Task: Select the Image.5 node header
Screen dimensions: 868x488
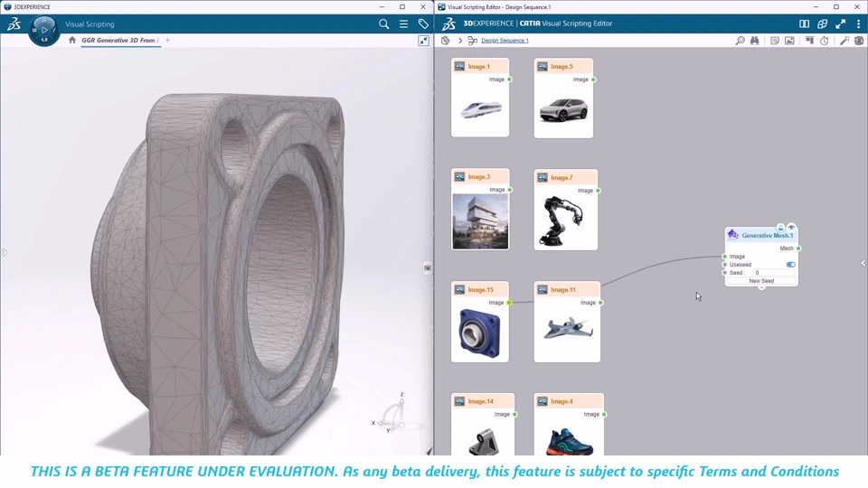Action: coord(563,66)
